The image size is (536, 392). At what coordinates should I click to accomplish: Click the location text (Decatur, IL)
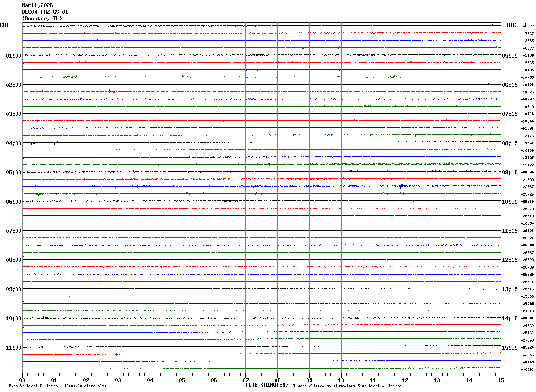point(42,19)
